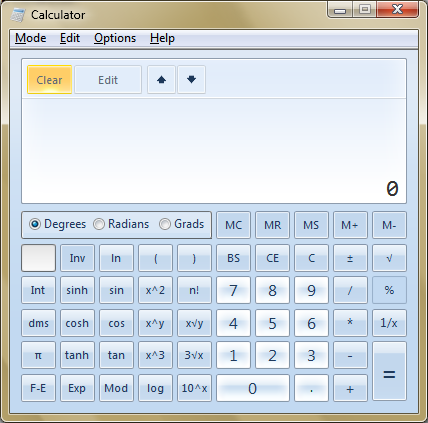Open the Mode menu
Image resolution: width=428 pixels, height=423 pixels.
31,38
